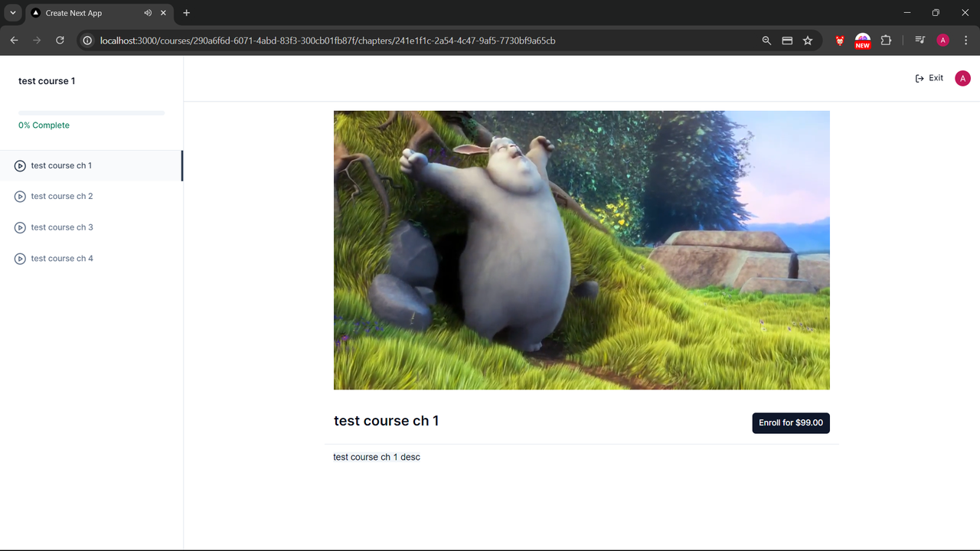This screenshot has height=551, width=980.
Task: Click the play icon beside test course ch 2
Action: pyautogui.click(x=21, y=197)
